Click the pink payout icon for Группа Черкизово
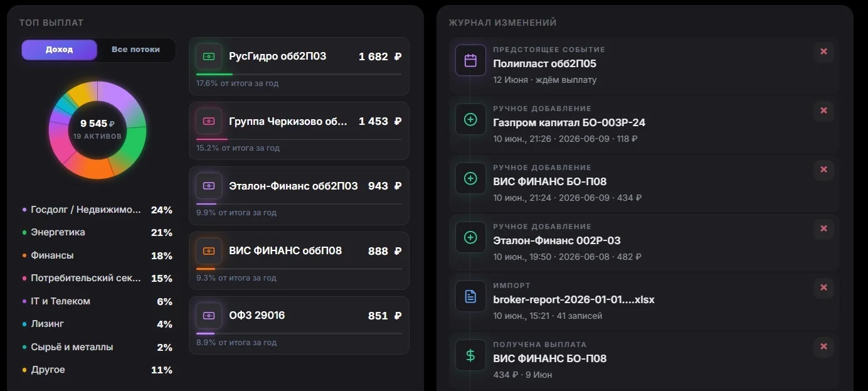The image size is (868, 391). (x=209, y=121)
